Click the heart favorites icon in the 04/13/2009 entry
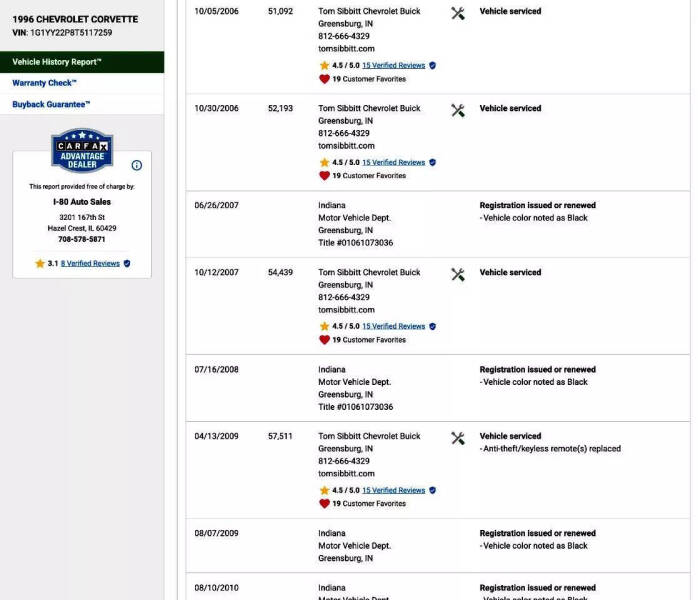This screenshot has height=600, width=698. 324,504
